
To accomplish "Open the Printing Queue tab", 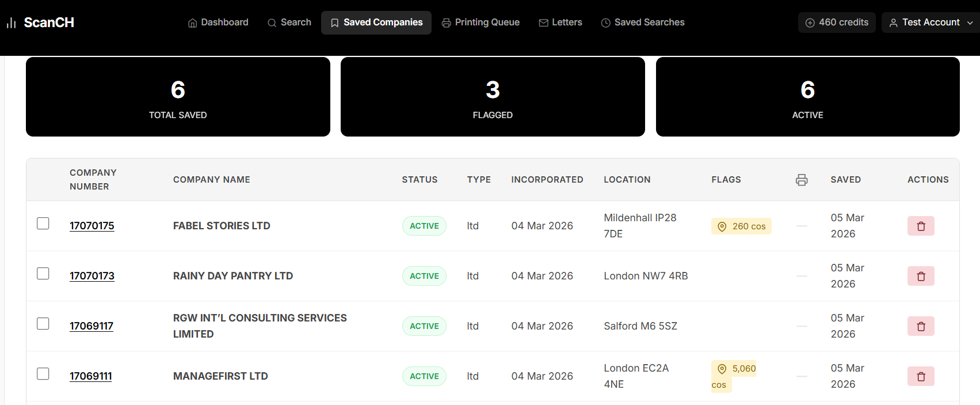I will [481, 22].
